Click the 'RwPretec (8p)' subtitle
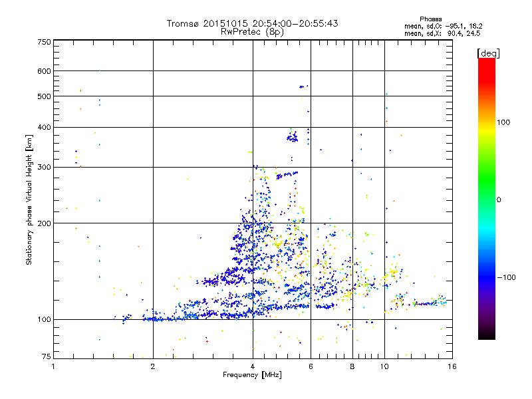 point(252,32)
